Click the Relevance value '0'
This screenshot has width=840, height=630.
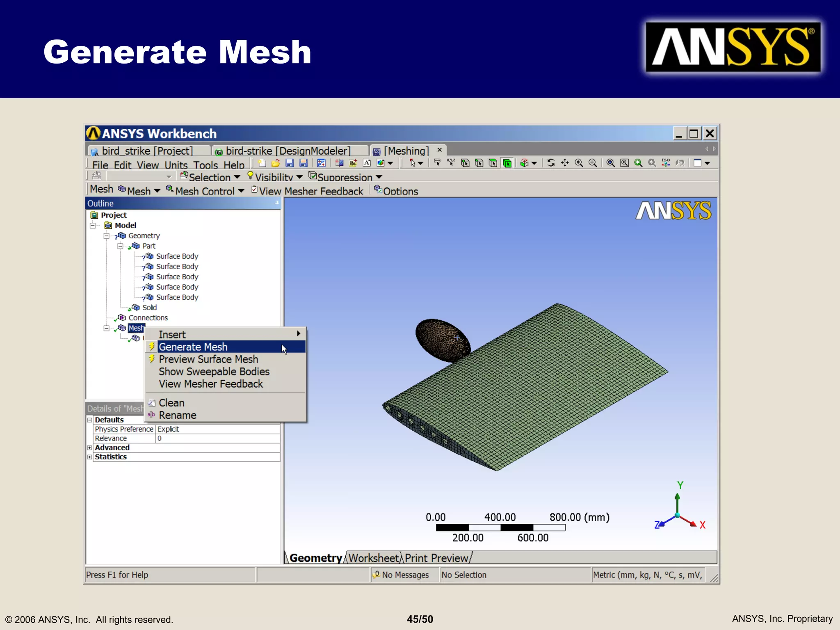(218, 438)
